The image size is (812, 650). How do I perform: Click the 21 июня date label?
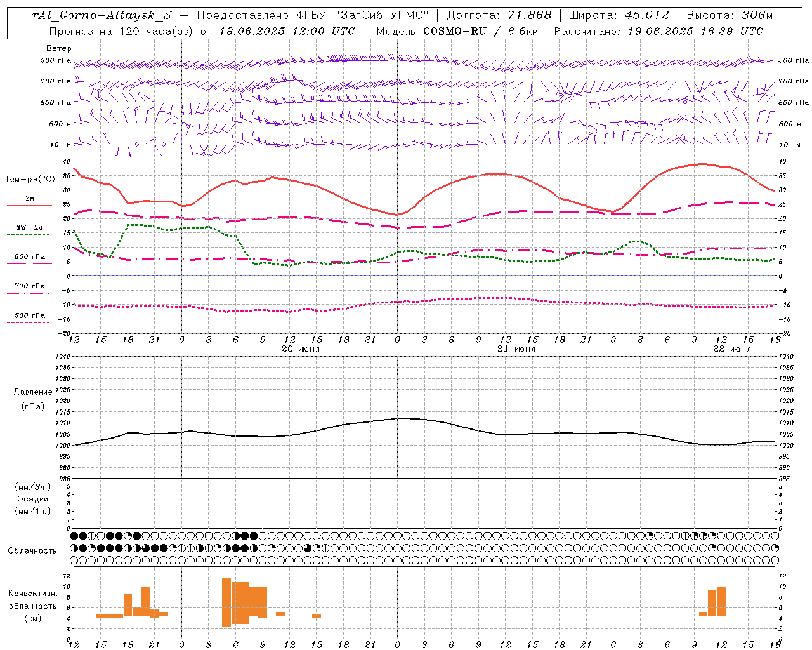click(516, 348)
